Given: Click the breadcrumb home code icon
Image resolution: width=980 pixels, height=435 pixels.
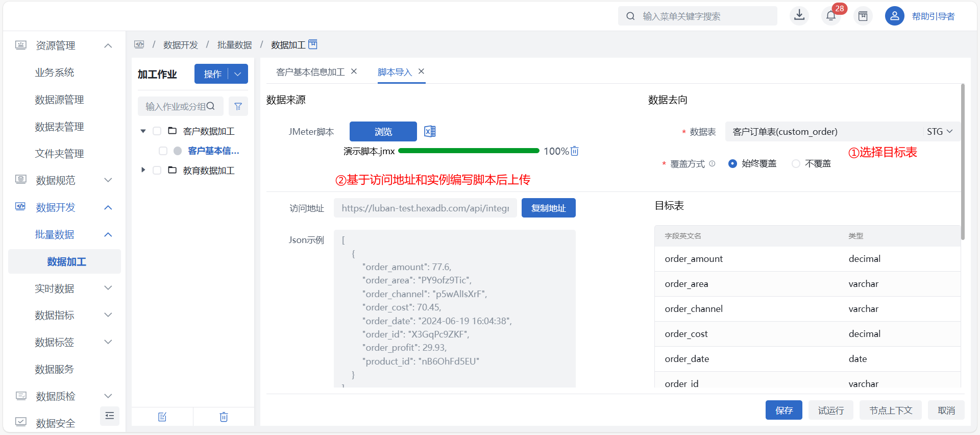Looking at the screenshot, I should pos(139,44).
